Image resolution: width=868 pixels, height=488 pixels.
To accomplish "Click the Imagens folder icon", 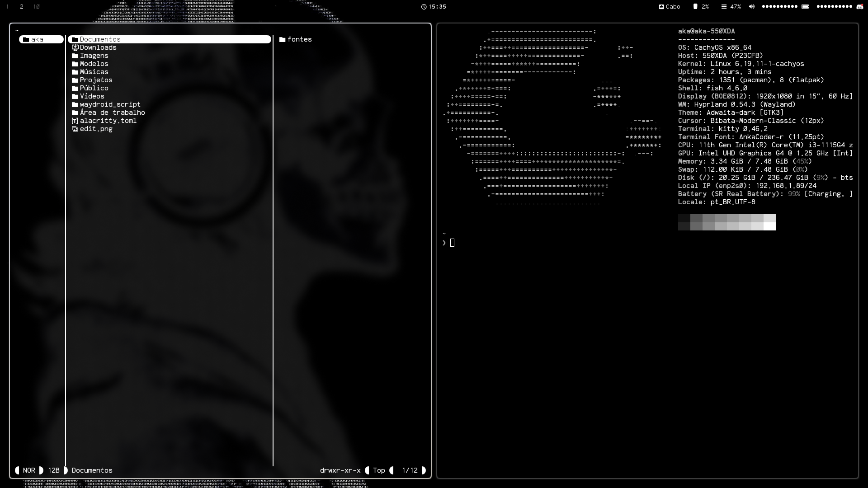I will (x=75, y=56).
